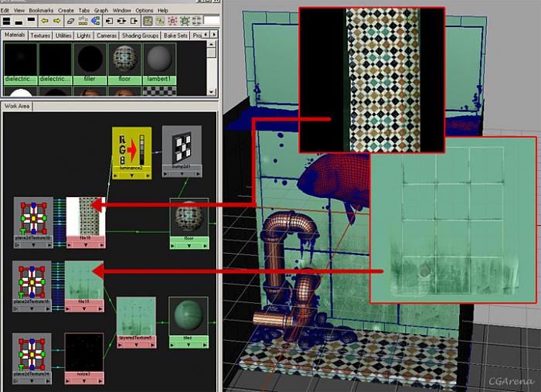Click the second yellow container toolbar icon

coord(160,21)
